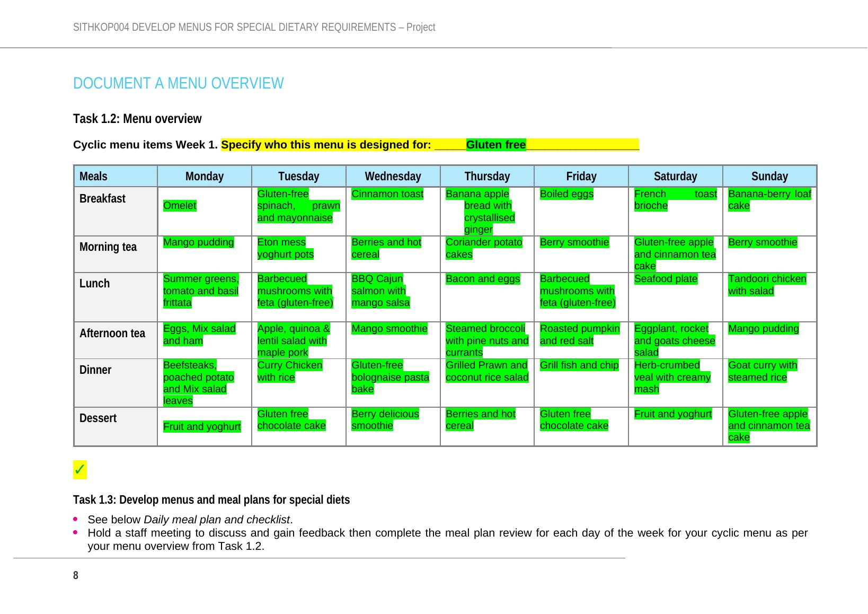Select Cinnamon toast in Wednesday breakfast
This screenshot has height=614, width=868.
pyautogui.click(x=387, y=194)
